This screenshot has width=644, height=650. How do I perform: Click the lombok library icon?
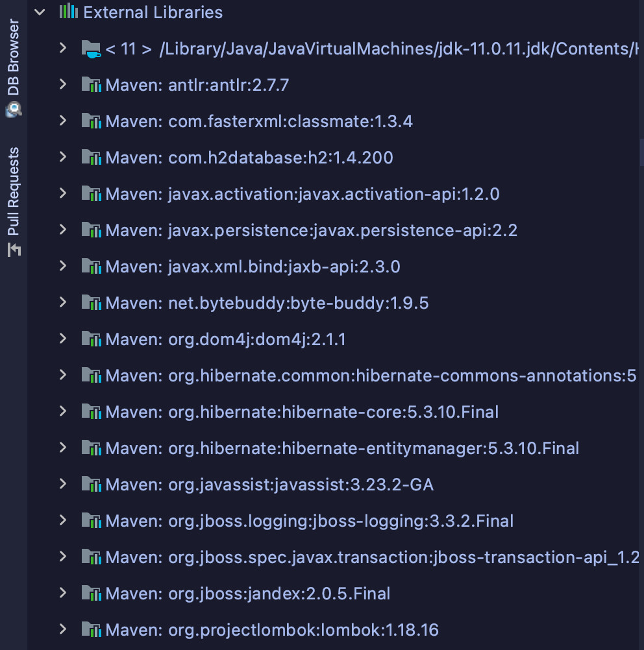(x=91, y=629)
